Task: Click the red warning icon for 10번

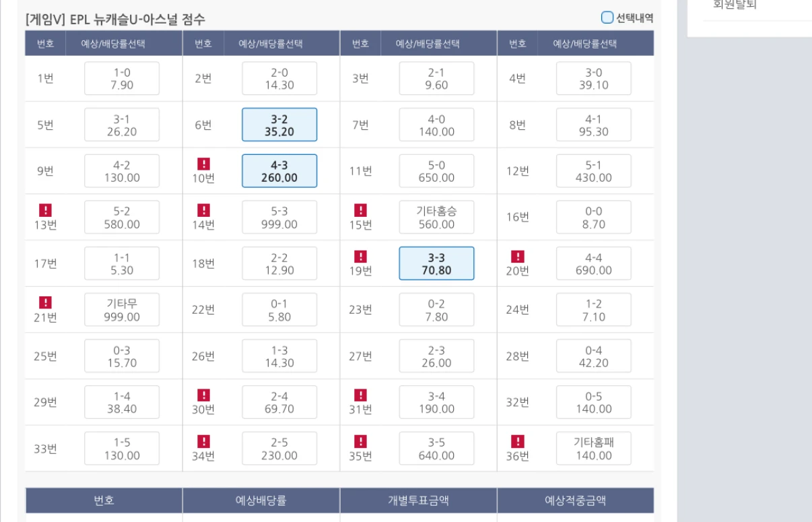Action: (203, 164)
